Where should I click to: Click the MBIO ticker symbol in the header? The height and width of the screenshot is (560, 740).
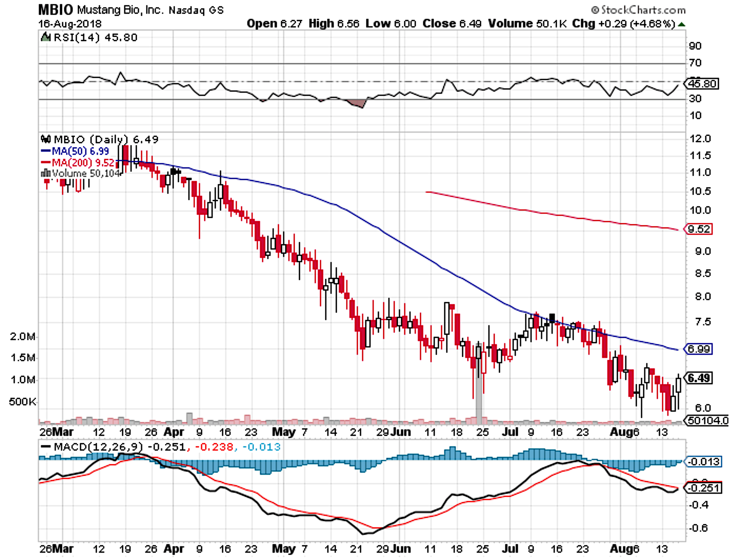[56, 9]
